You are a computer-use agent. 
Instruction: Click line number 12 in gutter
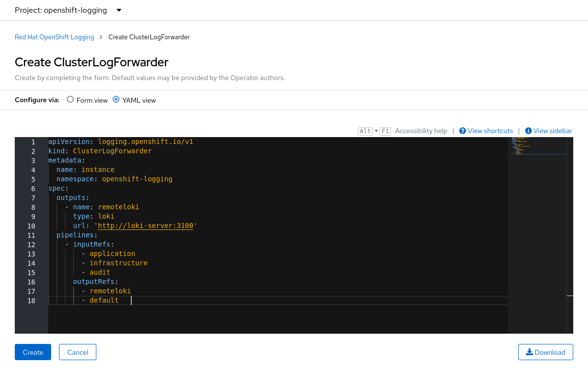click(31, 245)
